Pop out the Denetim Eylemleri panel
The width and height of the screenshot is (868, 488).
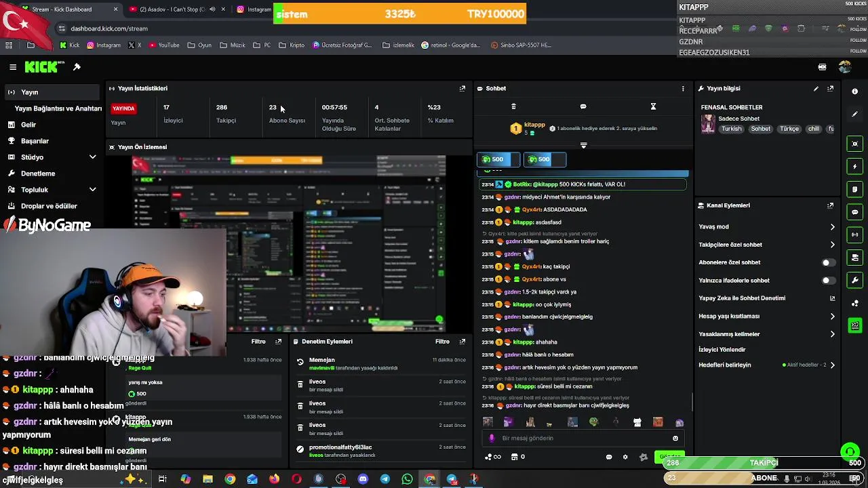[x=462, y=342]
